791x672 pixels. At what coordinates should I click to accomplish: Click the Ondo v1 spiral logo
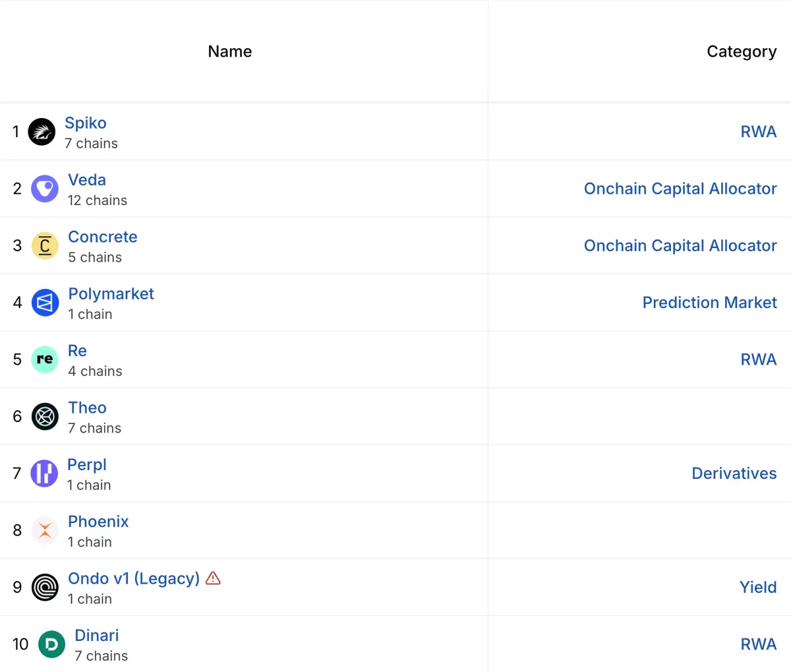[x=45, y=588]
